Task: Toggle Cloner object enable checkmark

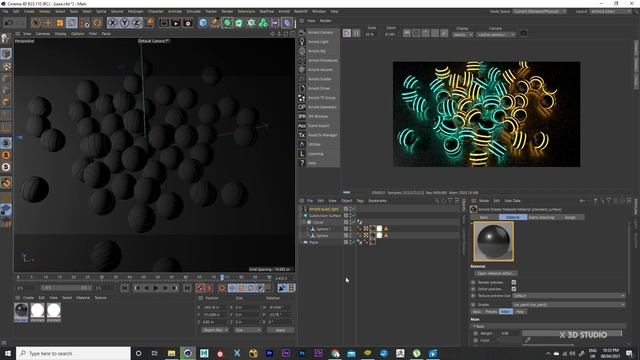Action: point(354,222)
